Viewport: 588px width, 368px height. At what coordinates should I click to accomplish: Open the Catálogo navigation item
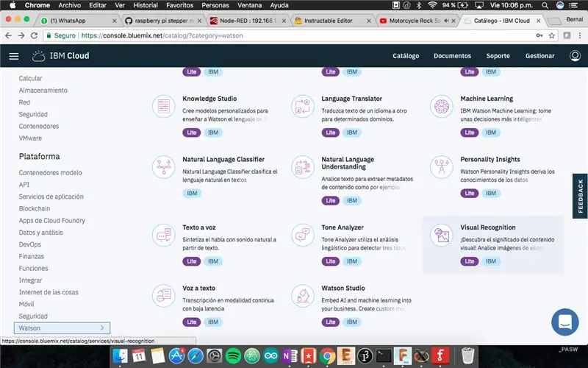(406, 56)
